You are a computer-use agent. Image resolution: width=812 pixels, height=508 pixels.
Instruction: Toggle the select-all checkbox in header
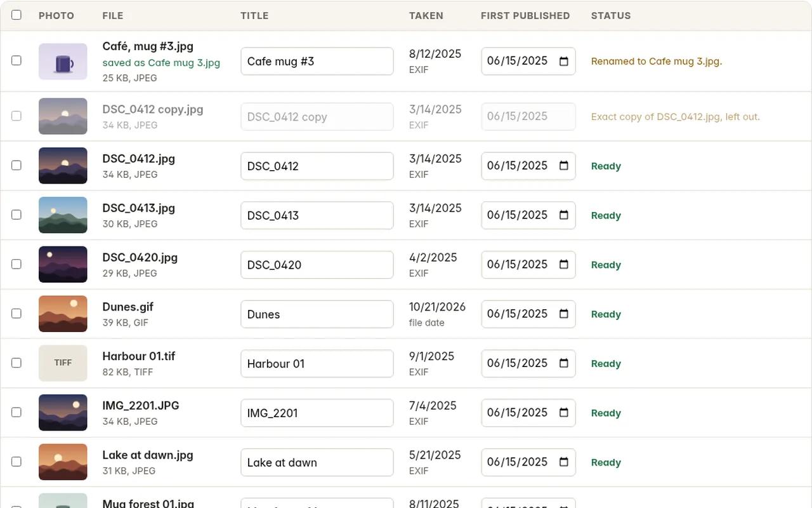[16, 15]
